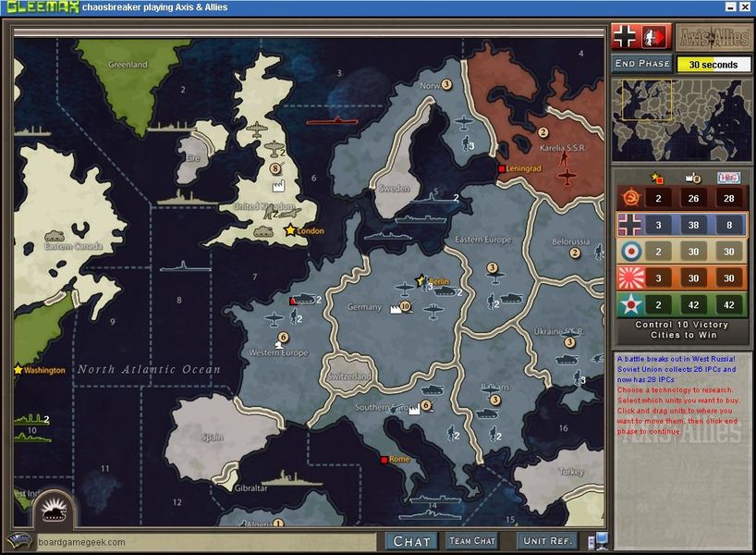Viewport: 756px width, 555px height.
Task: Click the Switzerland territory label
Action: tap(349, 376)
